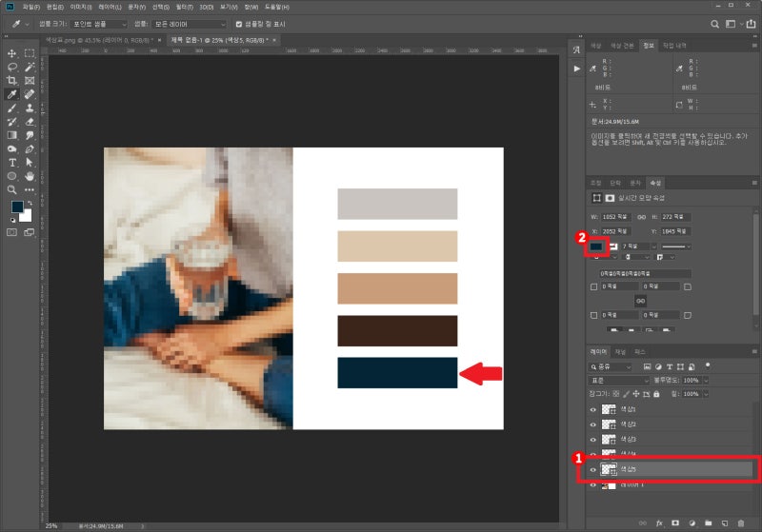Select the Healing Brush tool
Viewport: 762px width, 532px height.
30,94
